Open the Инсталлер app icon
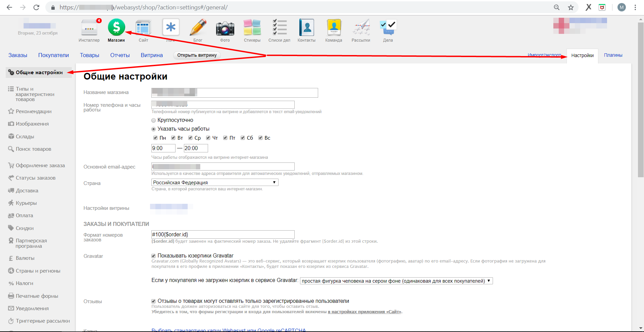 pos(89,28)
